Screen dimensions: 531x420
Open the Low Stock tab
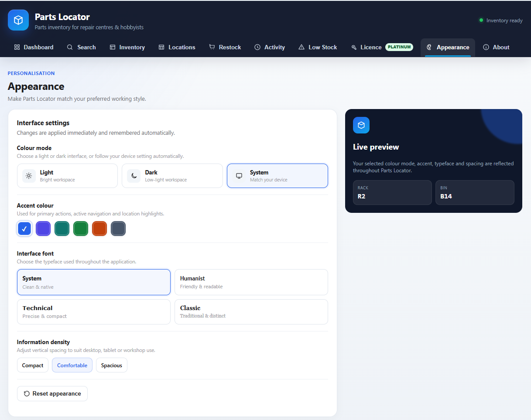coord(318,47)
